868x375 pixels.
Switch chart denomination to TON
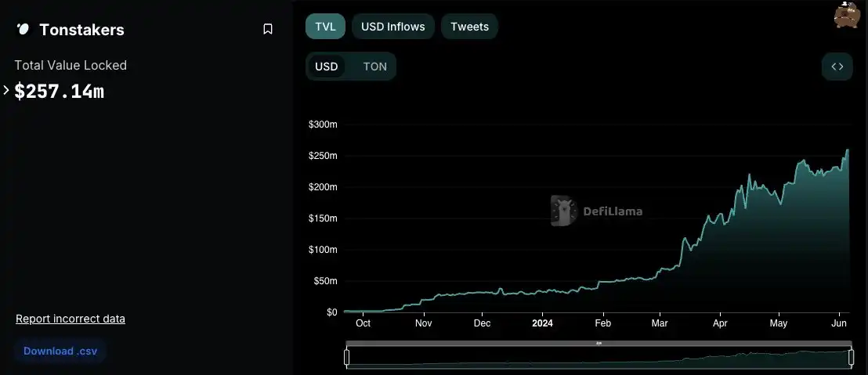tap(374, 67)
